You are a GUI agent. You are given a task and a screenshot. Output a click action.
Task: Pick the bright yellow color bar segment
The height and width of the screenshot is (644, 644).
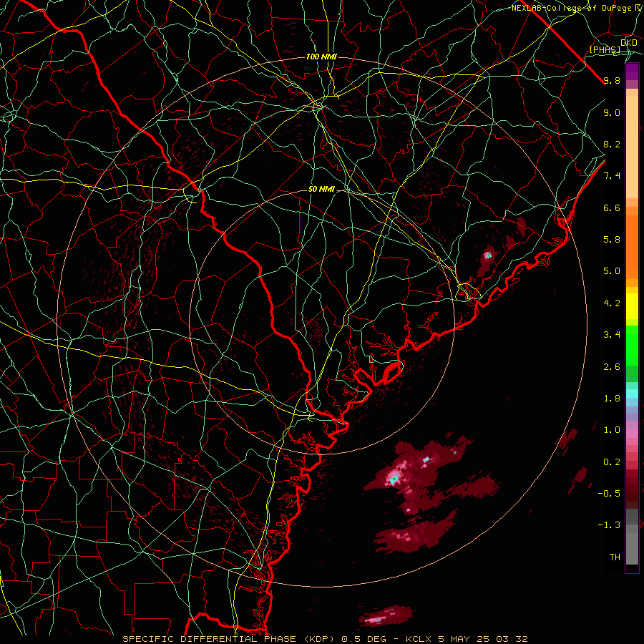coord(632,306)
